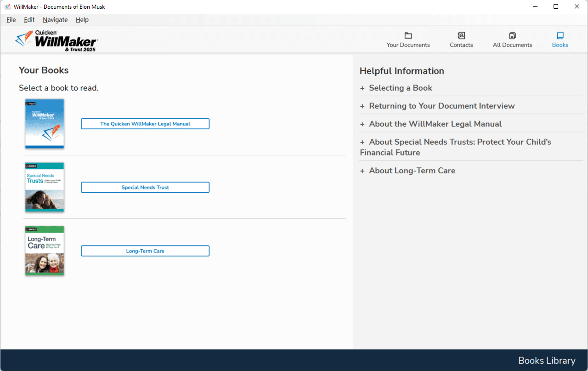The height and width of the screenshot is (371, 588).
Task: Expand the About Long-Term Care section
Action: click(x=412, y=171)
